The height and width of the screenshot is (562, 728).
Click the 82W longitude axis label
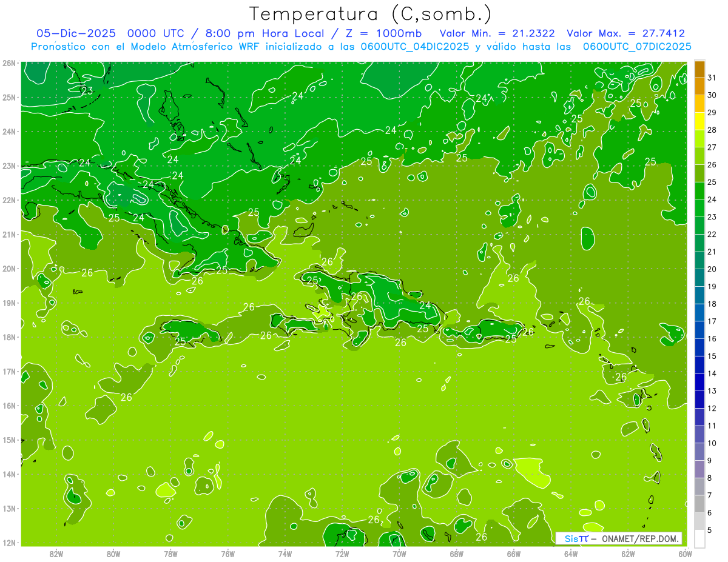(56, 554)
